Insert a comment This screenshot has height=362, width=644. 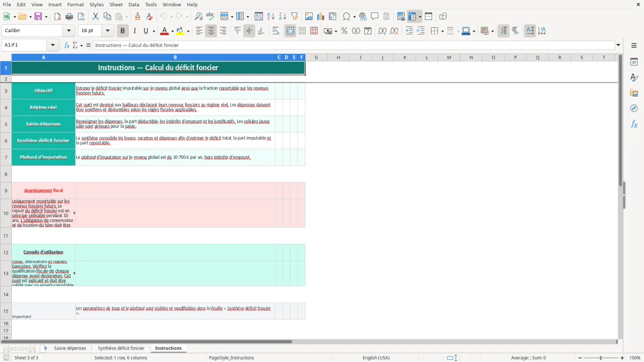[375, 17]
